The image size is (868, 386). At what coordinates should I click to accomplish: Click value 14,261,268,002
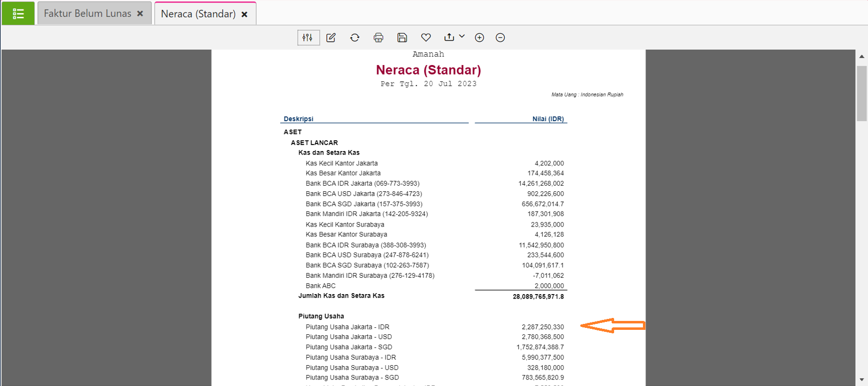point(541,183)
